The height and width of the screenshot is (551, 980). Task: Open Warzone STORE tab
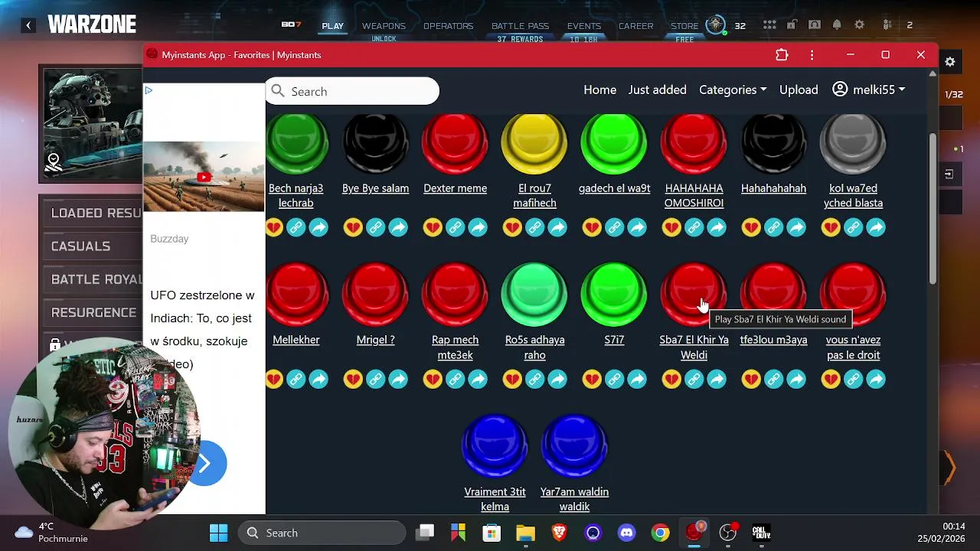(x=684, y=26)
